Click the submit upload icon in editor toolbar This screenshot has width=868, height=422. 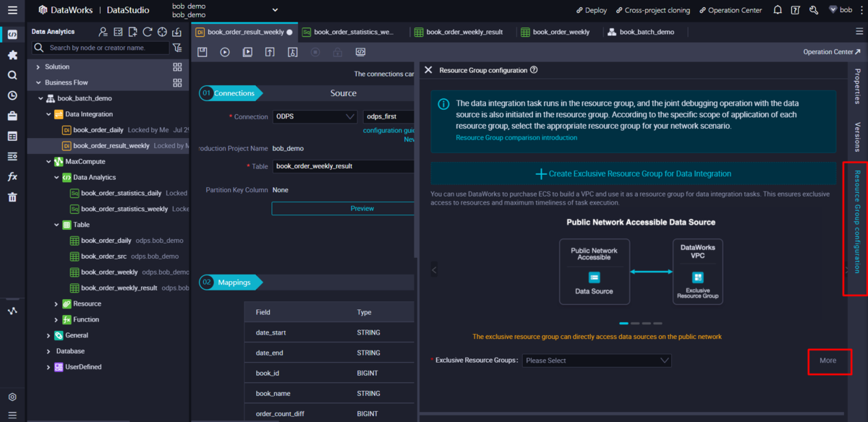pos(270,52)
